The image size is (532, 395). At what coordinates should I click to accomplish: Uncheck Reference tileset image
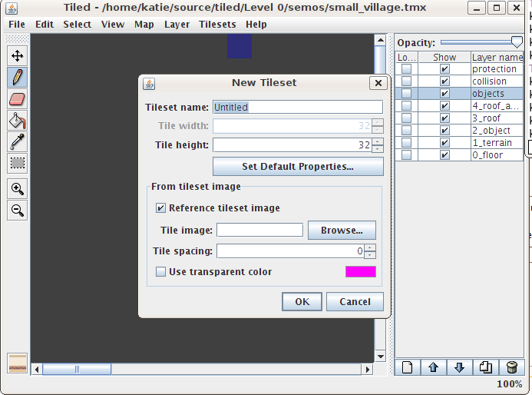tap(160, 207)
